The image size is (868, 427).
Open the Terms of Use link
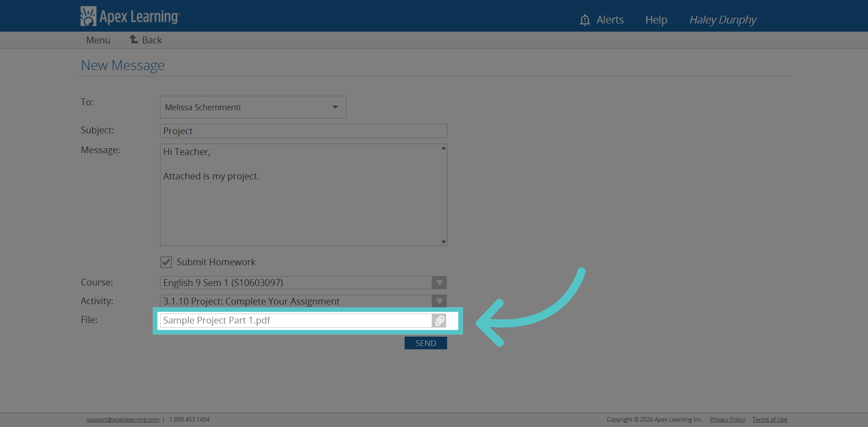[769, 419]
